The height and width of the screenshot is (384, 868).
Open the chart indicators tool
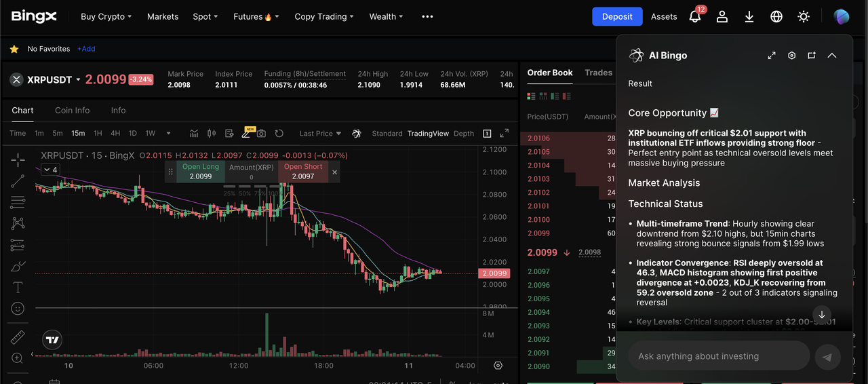tap(194, 134)
